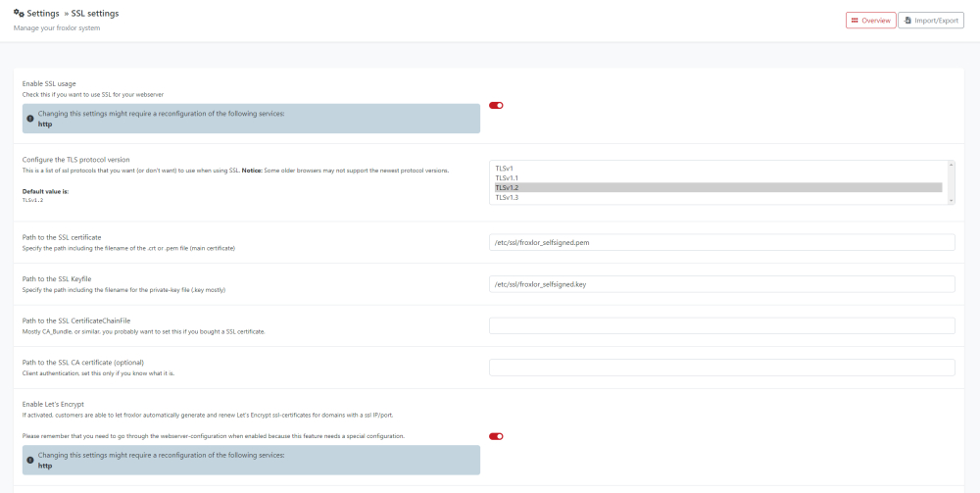Screen dimensions: 980x493
Task: Open the Overview button
Action: (x=870, y=21)
